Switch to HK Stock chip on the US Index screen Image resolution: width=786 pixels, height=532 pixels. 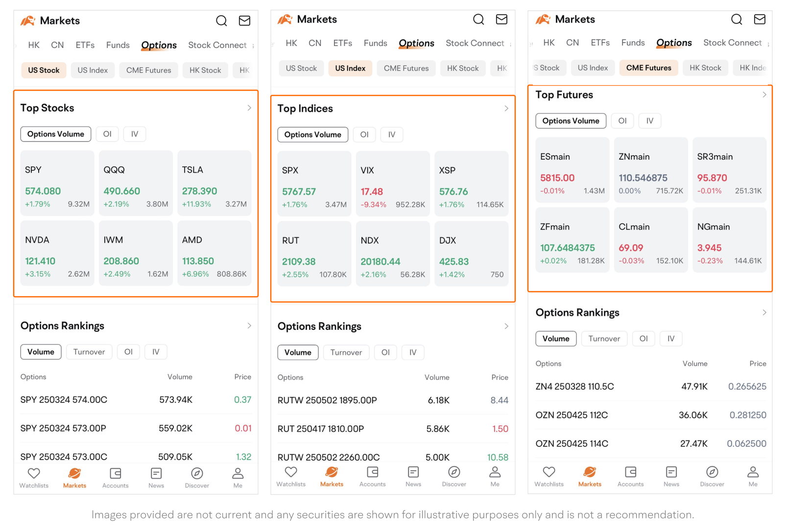462,69
